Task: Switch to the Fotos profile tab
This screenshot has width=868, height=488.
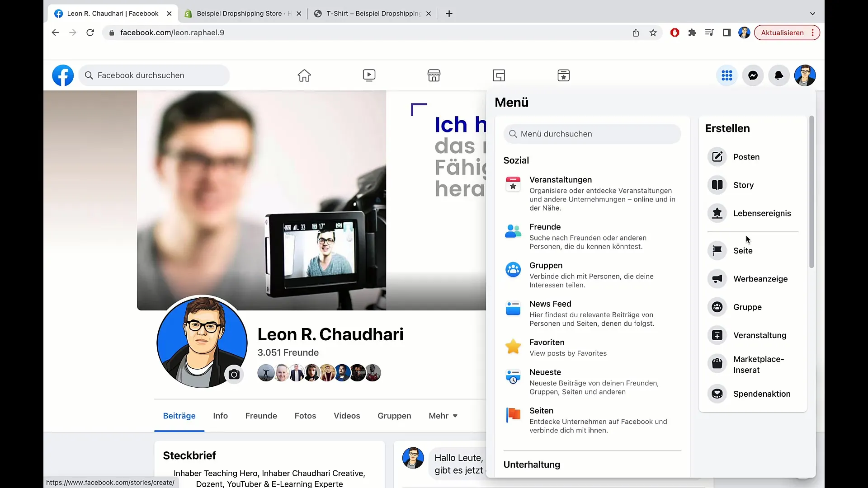Action: (x=305, y=416)
